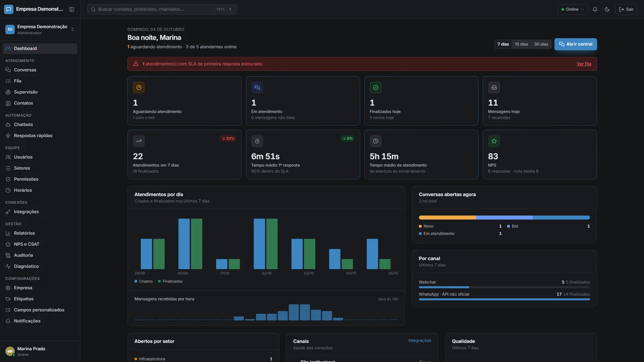The height and width of the screenshot is (362, 644).
Task: Switch to the 30 dias period
Action: tap(541, 44)
